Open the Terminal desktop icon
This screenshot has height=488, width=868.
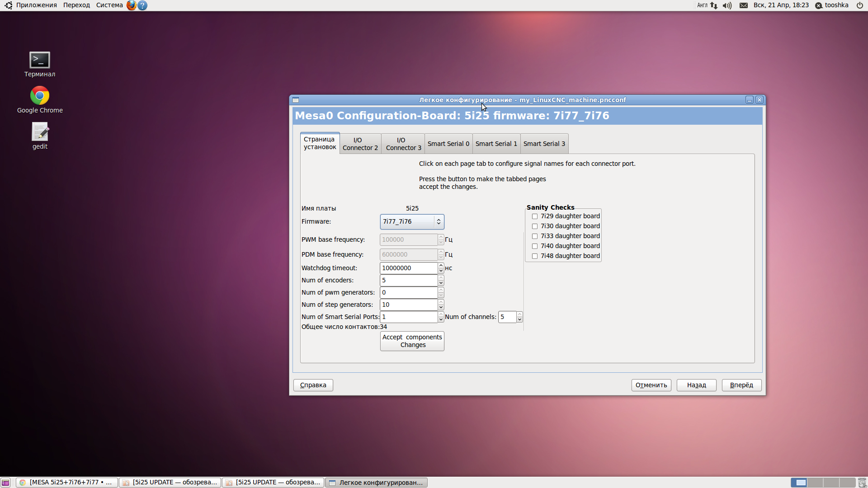[x=40, y=61]
